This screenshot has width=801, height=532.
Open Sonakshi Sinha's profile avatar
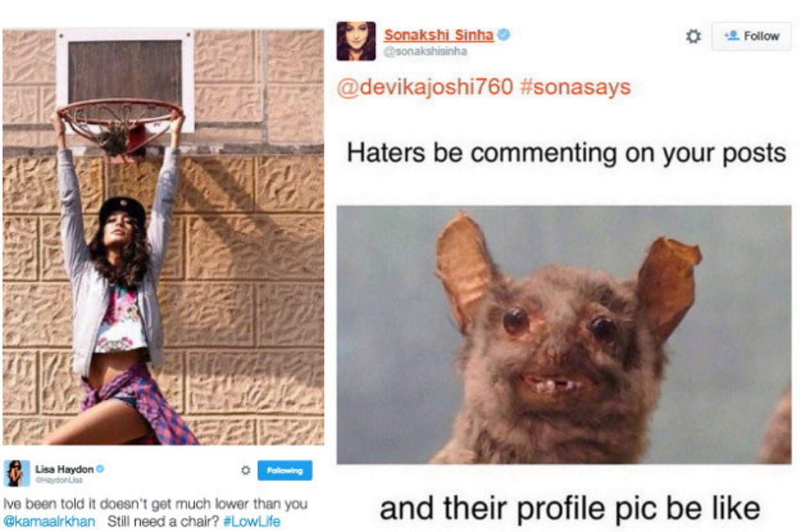(356, 41)
